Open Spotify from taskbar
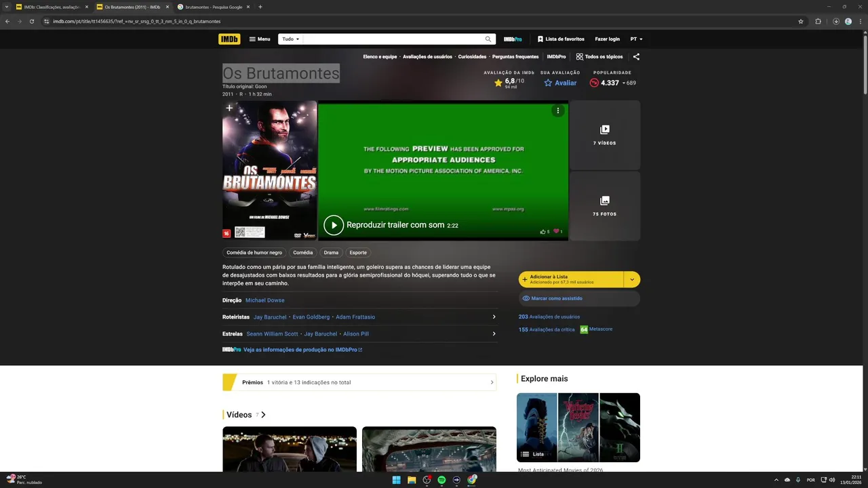This screenshot has height=488, width=868. click(441, 480)
